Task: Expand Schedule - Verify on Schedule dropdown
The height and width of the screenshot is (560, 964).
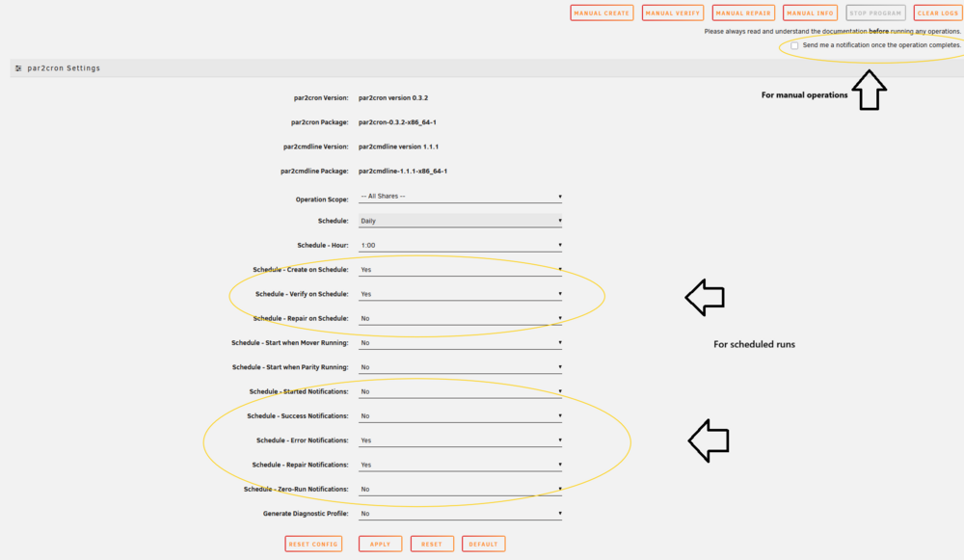Action: tap(460, 294)
